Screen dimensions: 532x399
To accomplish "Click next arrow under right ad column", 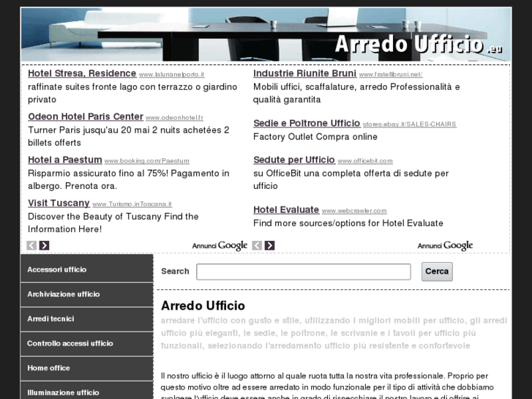I will (270, 245).
